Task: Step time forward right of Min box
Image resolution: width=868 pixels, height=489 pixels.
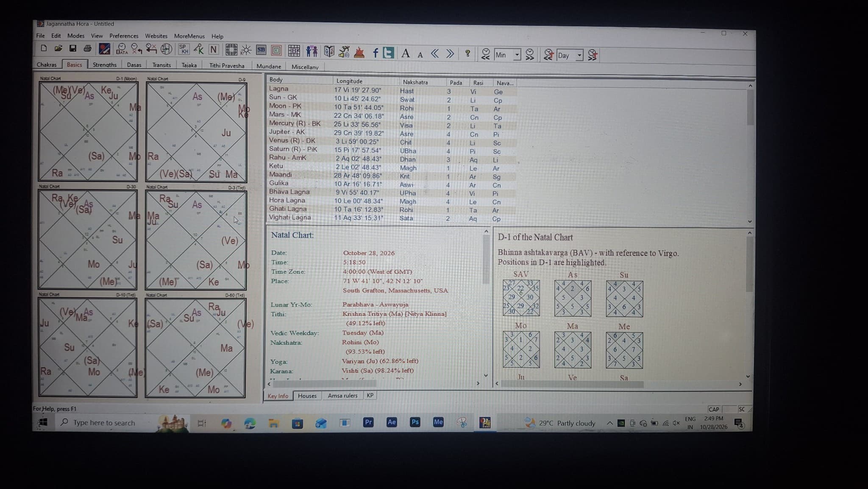Action: [530, 54]
